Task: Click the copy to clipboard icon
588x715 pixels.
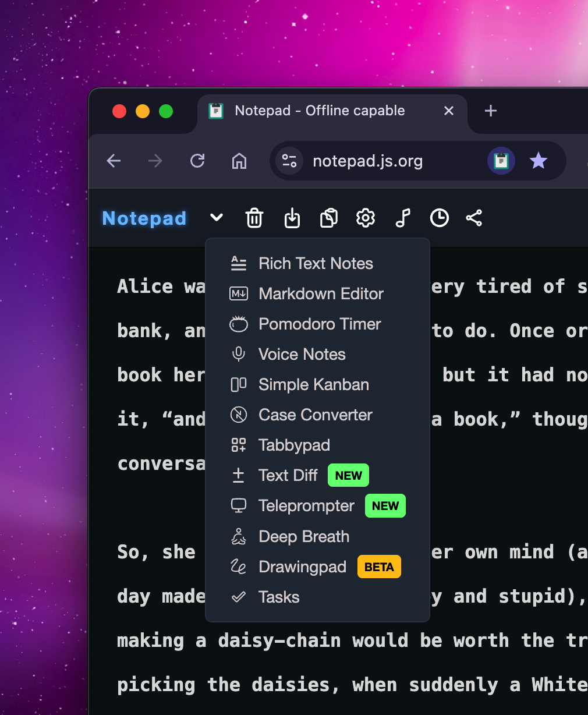Action: [329, 218]
